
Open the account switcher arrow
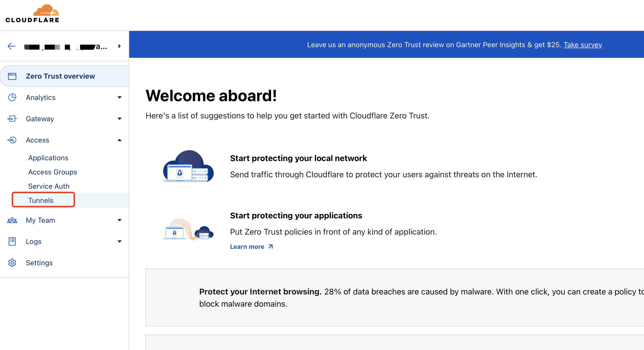click(x=119, y=46)
